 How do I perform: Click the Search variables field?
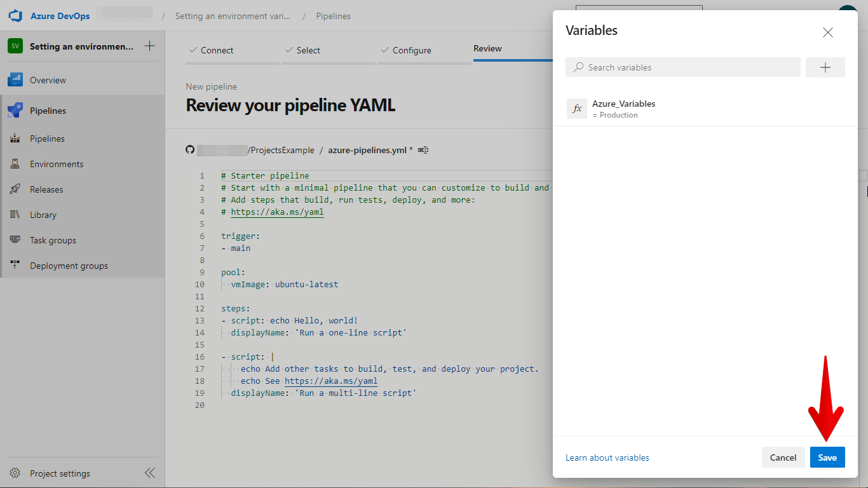[x=683, y=67]
